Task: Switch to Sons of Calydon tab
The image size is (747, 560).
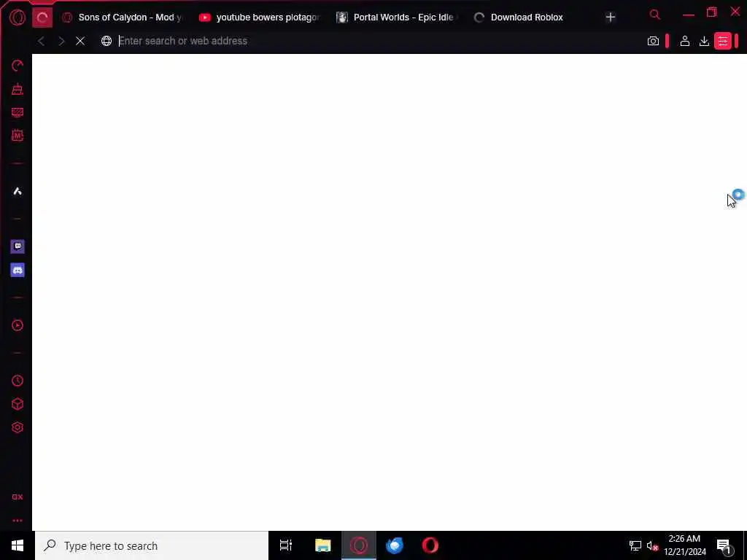Action: [123, 17]
